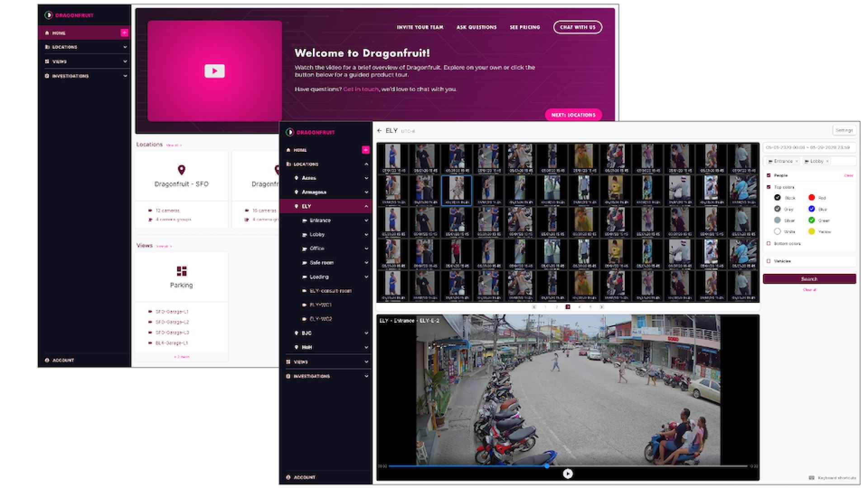Click See Pricing in top banner
This screenshot has height=488, width=868.
click(525, 27)
